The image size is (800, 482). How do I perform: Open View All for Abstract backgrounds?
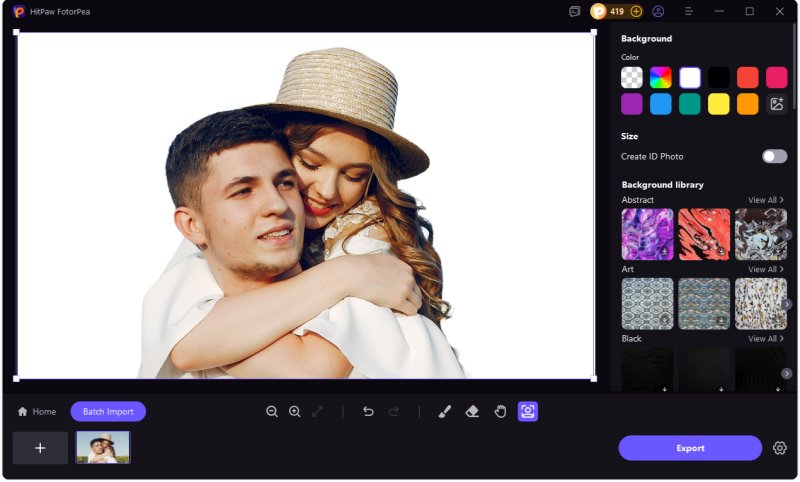(765, 200)
